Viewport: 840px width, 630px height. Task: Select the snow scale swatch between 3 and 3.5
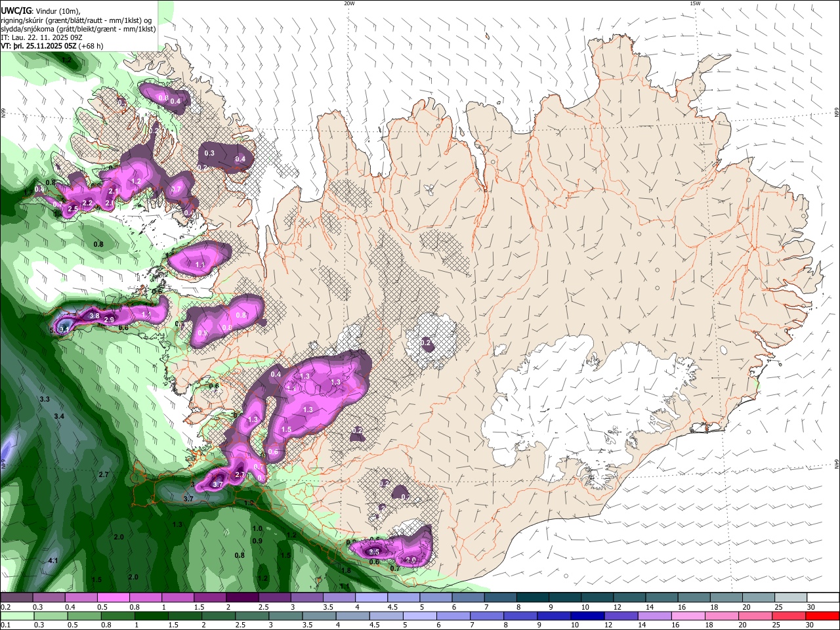click(x=306, y=597)
